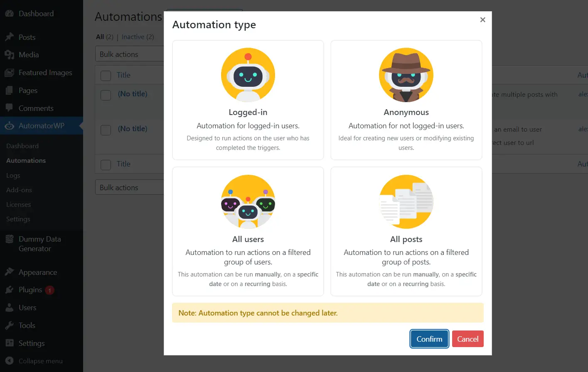This screenshot has height=372, width=588.
Task: Click the Automation type dialog heading
Action: coord(214,25)
